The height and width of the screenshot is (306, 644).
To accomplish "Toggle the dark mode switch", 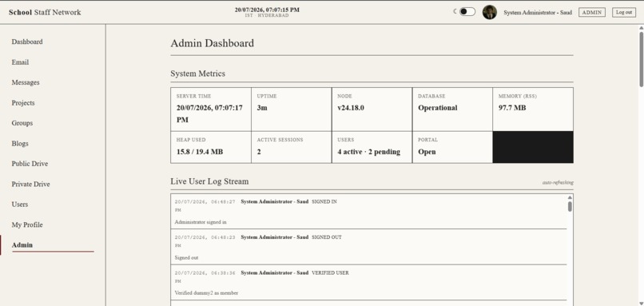I will (x=467, y=11).
